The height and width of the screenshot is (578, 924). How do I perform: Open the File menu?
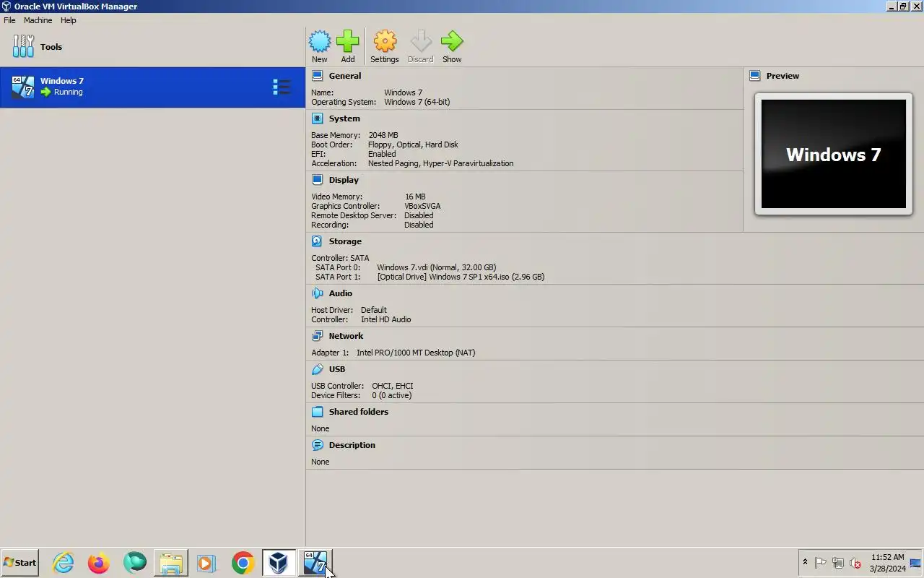pyautogui.click(x=9, y=20)
